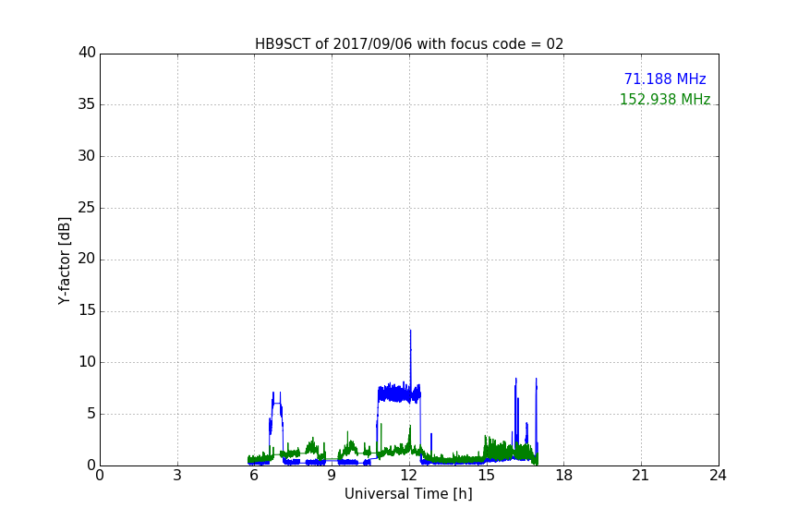798x532 pixels.
Task: Click the x-axis tick label 12
Action: (409, 476)
